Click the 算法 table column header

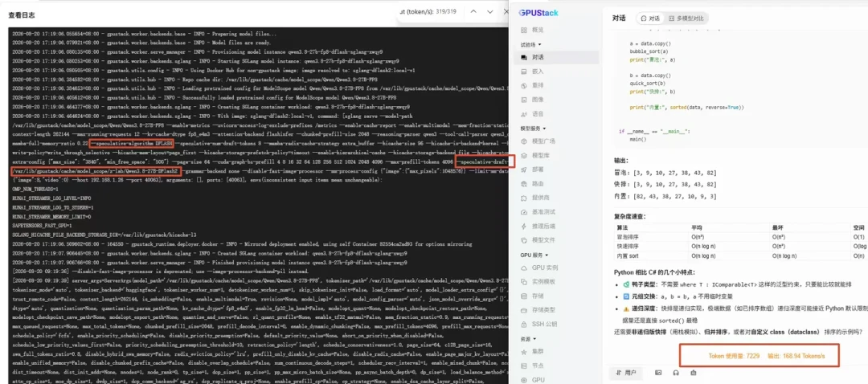tap(621, 227)
